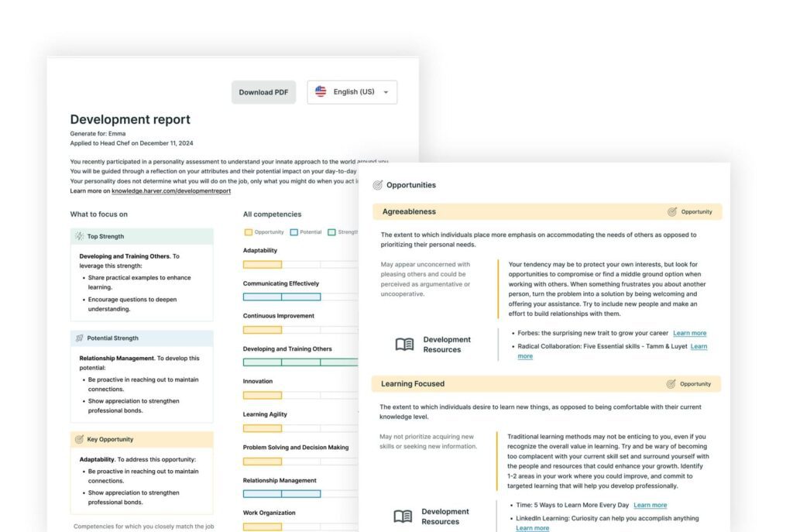Click the Potential Strength rocket icon
The width and height of the screenshot is (793, 532).
[x=79, y=338]
